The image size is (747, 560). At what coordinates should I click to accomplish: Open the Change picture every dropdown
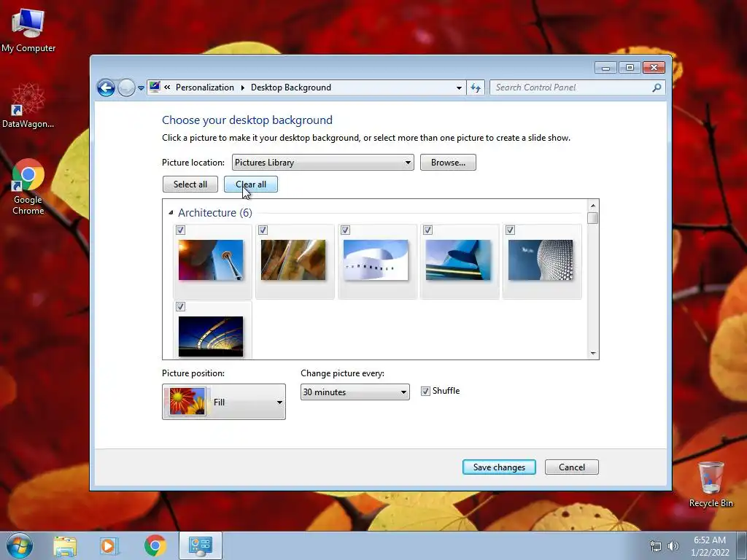point(355,392)
